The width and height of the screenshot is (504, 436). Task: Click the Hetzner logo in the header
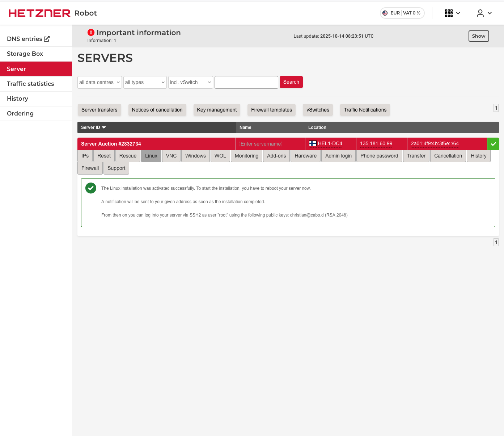[40, 13]
